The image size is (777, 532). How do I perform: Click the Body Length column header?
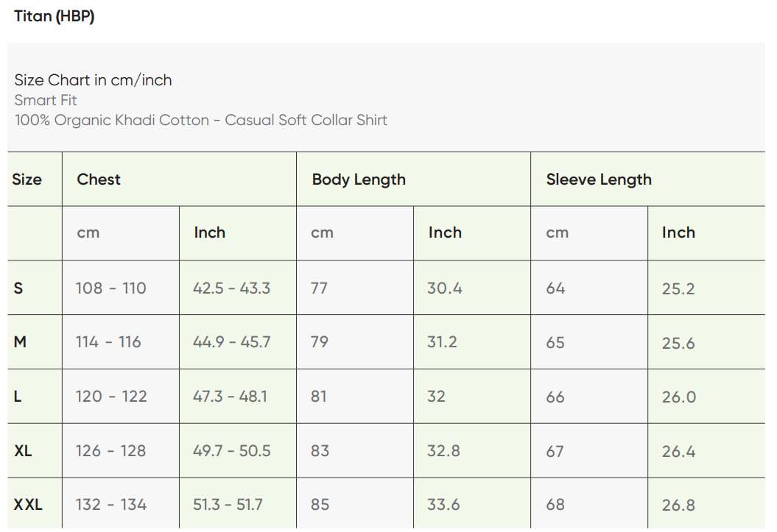359,180
